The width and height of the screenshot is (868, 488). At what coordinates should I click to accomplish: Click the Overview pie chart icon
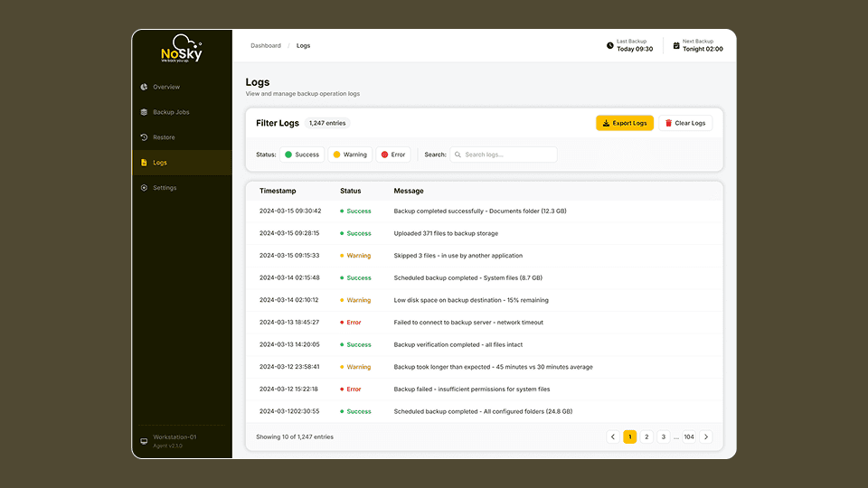click(144, 87)
